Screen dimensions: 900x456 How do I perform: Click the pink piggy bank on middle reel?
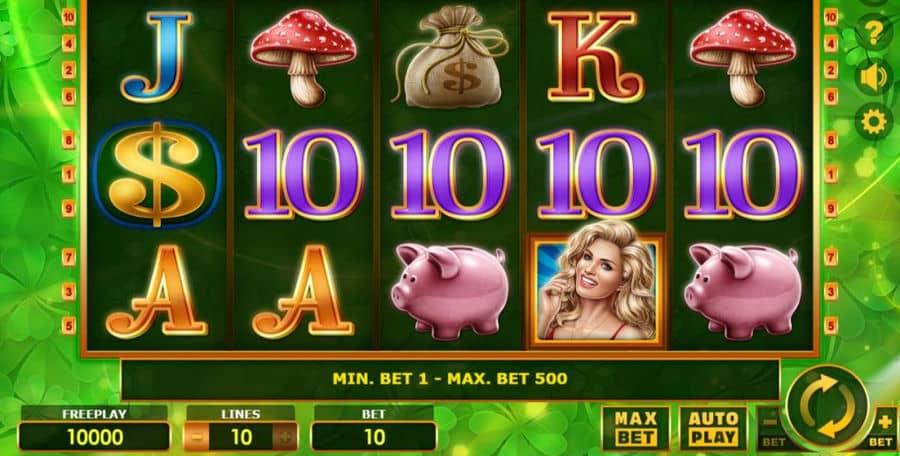pos(449,289)
